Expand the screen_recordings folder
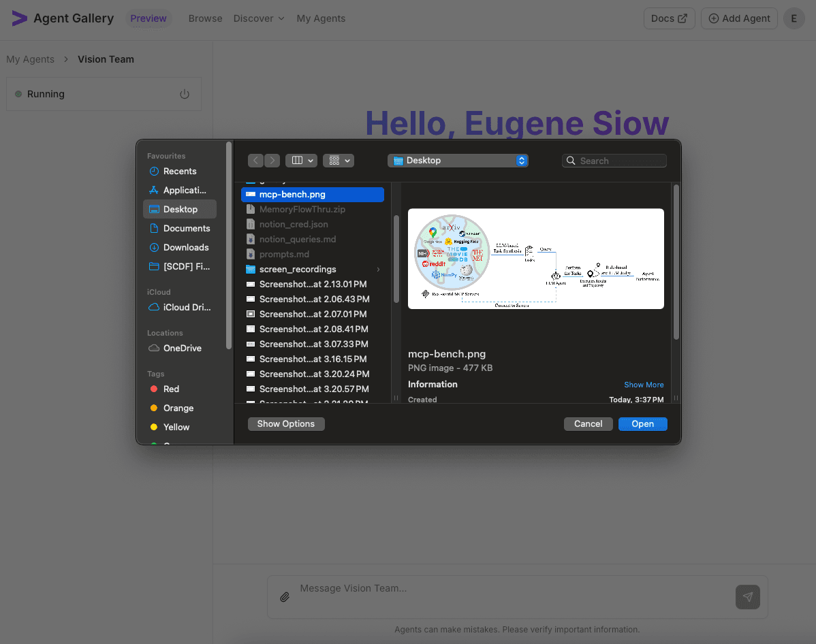The height and width of the screenshot is (644, 816). (x=378, y=270)
